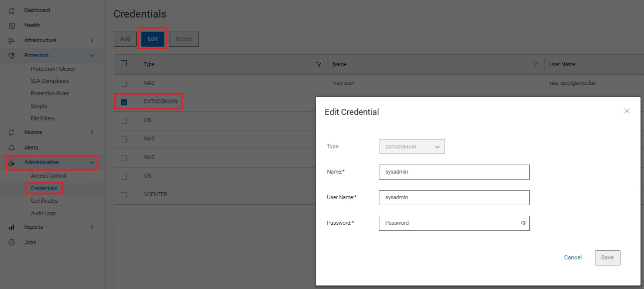Click the Jobs clock icon

tap(12, 242)
